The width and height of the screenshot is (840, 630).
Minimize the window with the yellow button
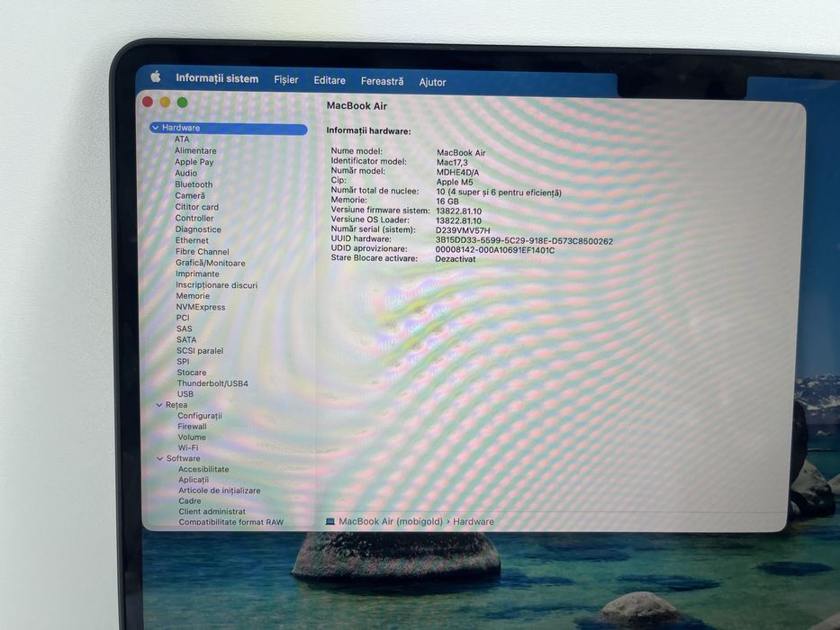[x=165, y=102]
